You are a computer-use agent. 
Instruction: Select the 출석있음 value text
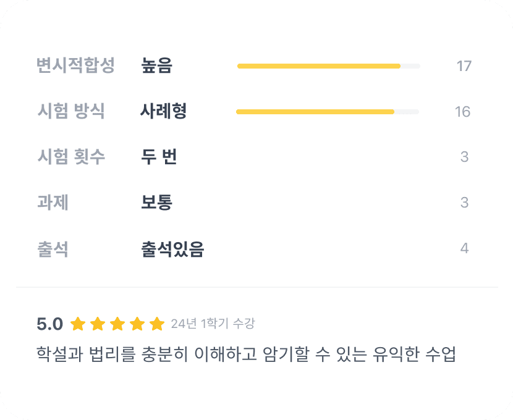(x=172, y=249)
